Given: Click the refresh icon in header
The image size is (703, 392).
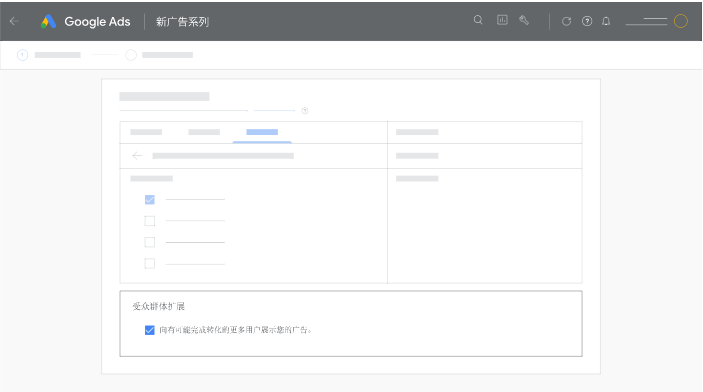Looking at the screenshot, I should click(x=566, y=21).
